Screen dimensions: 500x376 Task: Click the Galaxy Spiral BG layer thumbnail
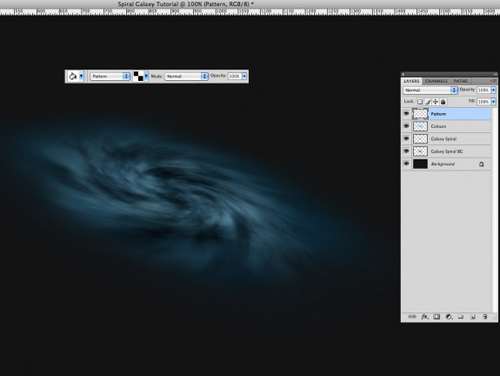tap(420, 151)
